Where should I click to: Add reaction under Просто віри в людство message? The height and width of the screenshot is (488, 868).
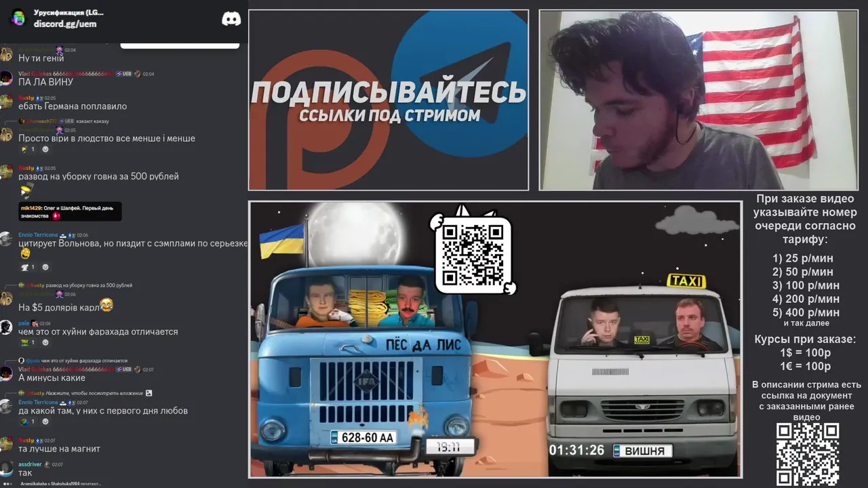45,149
